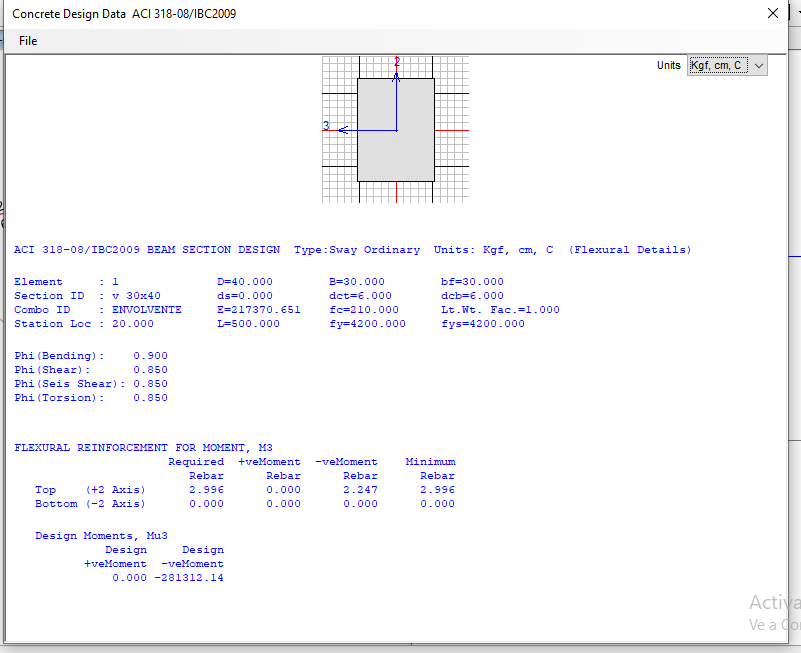Click the Phi(Torsion) row
Image resolution: width=801 pixels, height=653 pixels.
pos(90,398)
